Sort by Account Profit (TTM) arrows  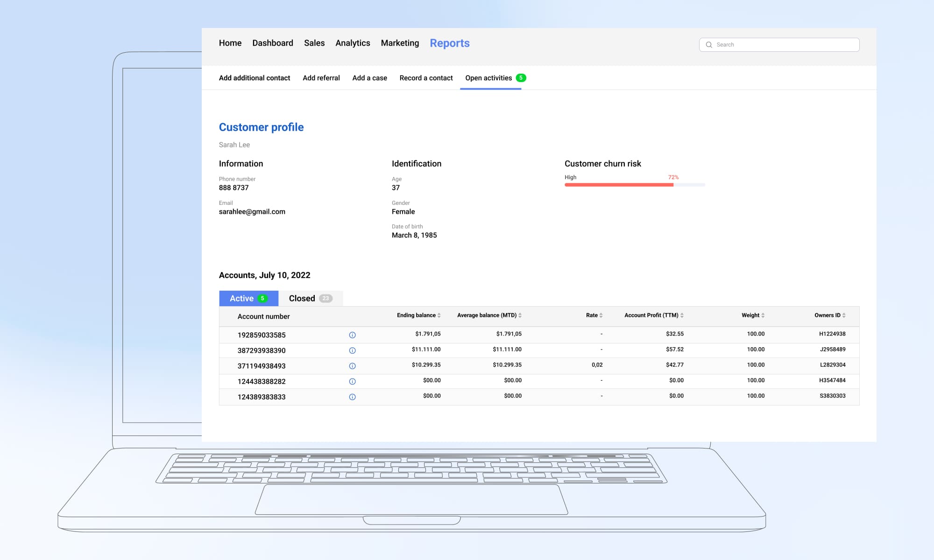682,315
